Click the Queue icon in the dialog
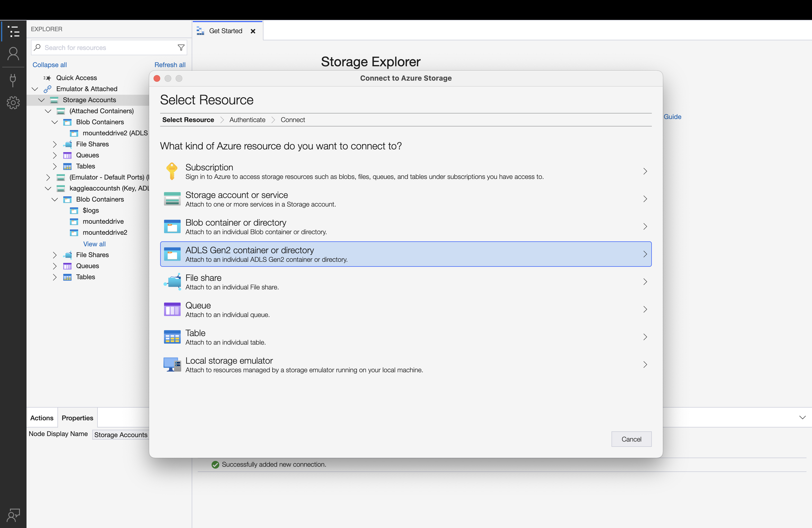 click(172, 309)
